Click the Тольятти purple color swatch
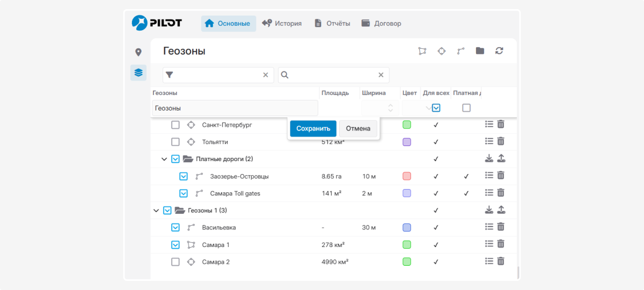This screenshot has width=644, height=290. pyautogui.click(x=407, y=142)
